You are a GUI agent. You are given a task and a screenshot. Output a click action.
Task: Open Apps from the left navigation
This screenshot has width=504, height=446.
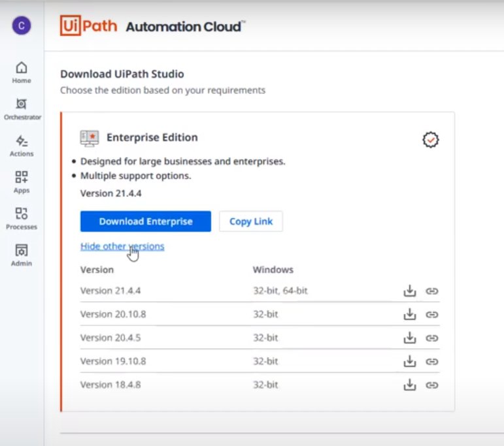(22, 182)
